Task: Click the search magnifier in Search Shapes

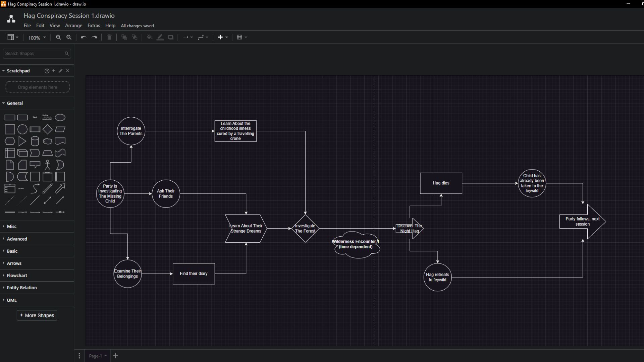Action: coord(67,54)
